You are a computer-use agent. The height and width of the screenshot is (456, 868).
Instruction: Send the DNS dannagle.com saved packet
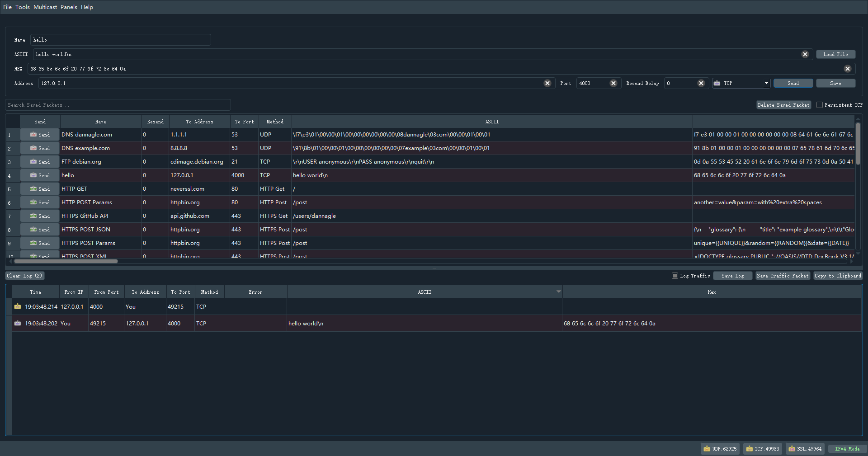coord(40,135)
